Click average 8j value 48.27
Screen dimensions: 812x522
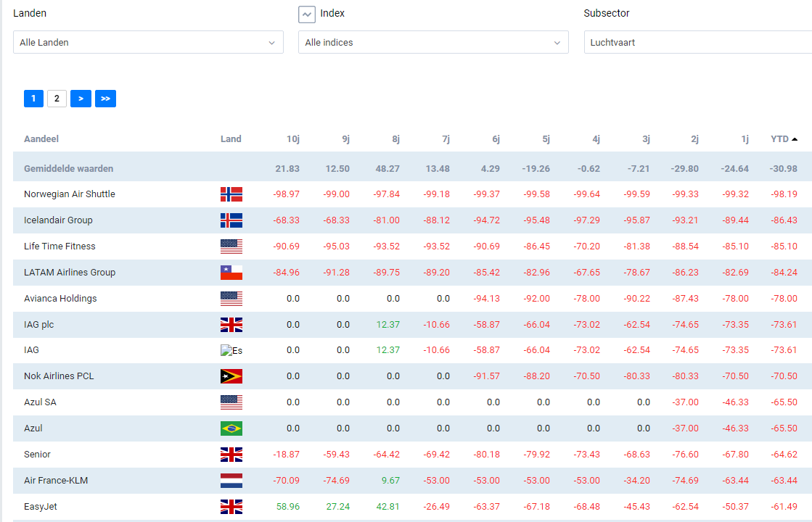[x=387, y=169]
